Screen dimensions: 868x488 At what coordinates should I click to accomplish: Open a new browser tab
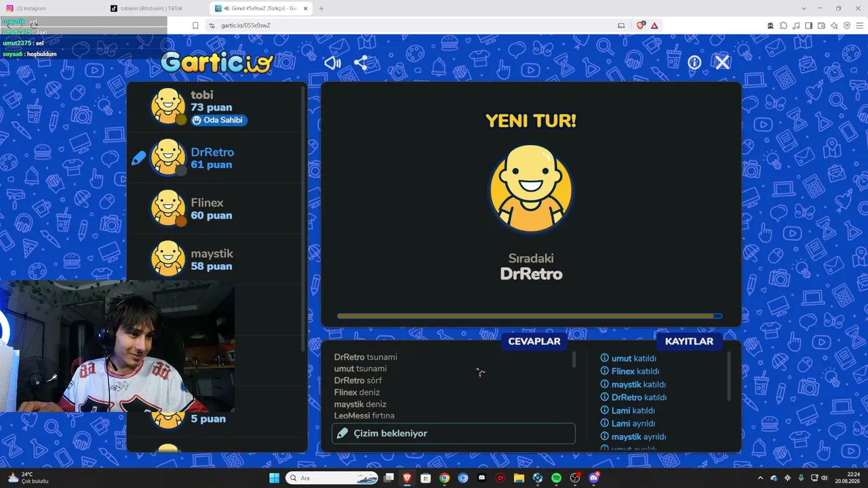(321, 8)
